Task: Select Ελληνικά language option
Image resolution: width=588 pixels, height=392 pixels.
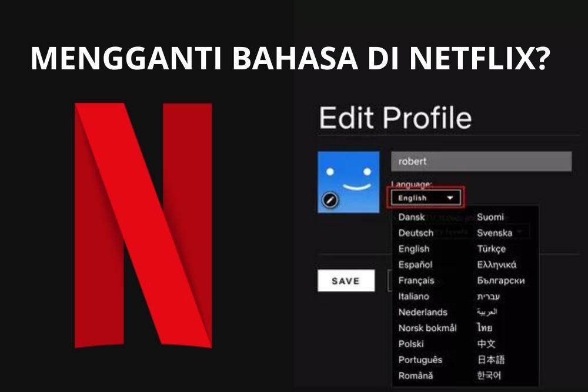Action: pos(496,265)
